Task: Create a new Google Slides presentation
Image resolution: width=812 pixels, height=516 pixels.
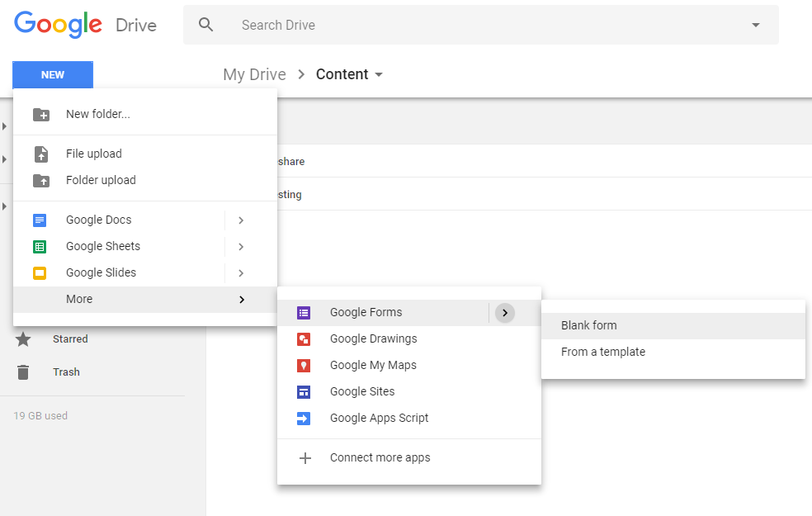Action: 119,273
